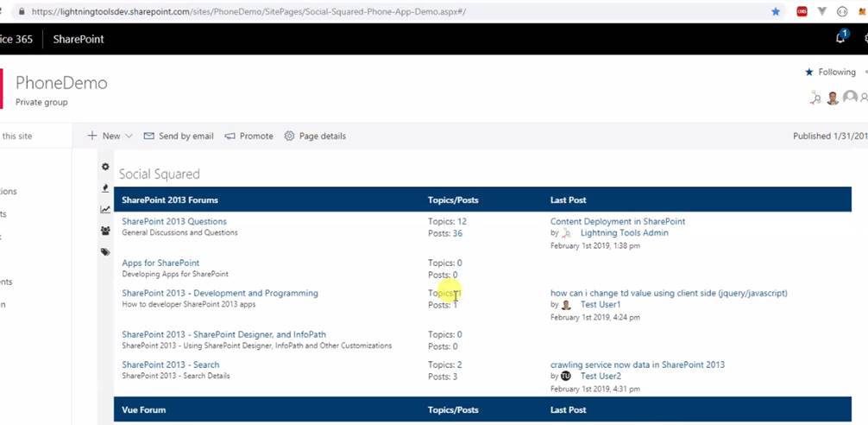Click the grey placeholder member avatar
Viewport: 868px width, 425px height.
point(850,98)
